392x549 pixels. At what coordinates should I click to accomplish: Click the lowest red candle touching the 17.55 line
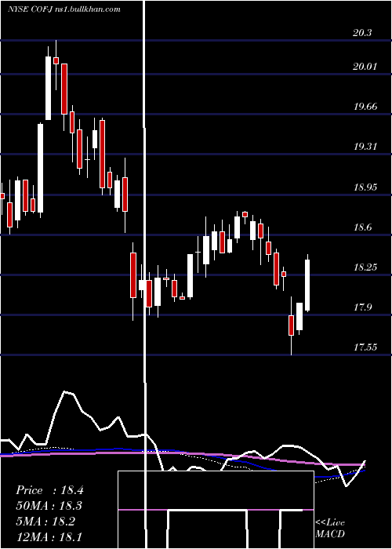(291, 325)
